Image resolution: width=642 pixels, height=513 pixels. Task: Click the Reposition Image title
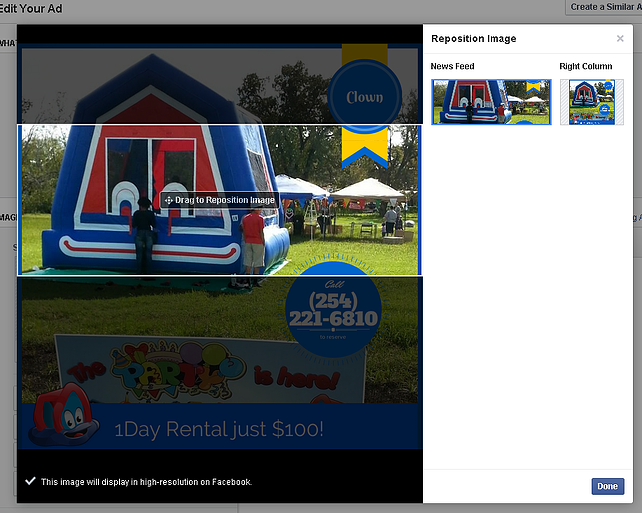click(x=473, y=39)
